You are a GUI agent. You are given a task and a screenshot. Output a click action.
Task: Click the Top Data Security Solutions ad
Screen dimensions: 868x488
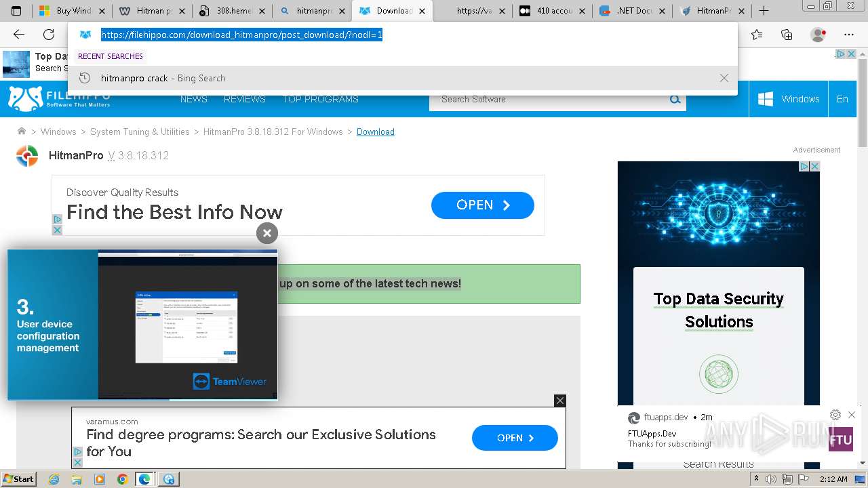[719, 310]
